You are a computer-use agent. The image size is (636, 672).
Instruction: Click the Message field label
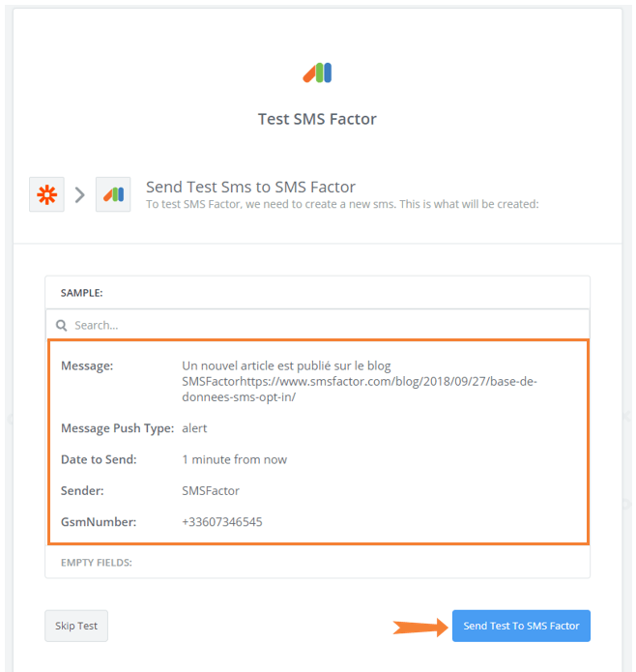[87, 365]
